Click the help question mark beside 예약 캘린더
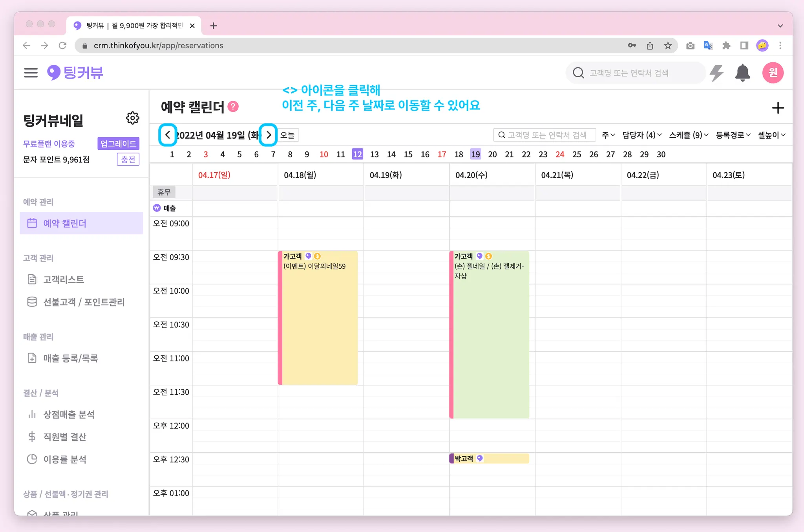The height and width of the screenshot is (532, 804). pos(233,107)
